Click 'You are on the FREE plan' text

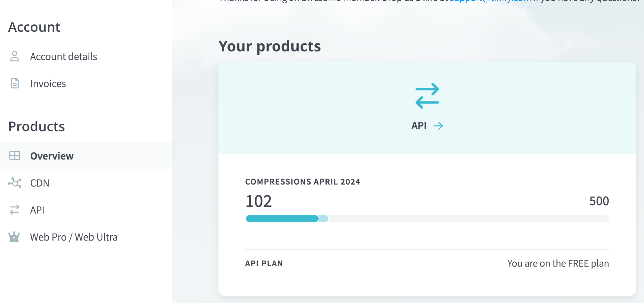coord(558,264)
